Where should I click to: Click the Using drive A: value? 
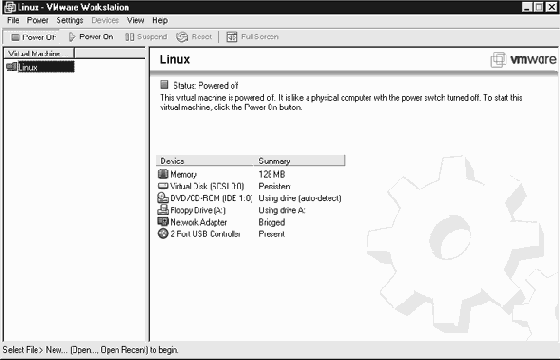[x=282, y=210]
